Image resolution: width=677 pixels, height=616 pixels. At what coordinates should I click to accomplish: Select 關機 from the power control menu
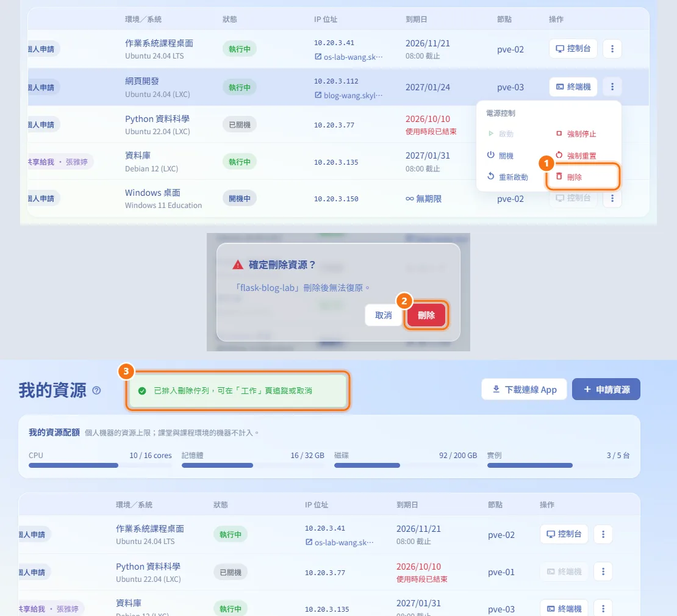click(x=501, y=156)
